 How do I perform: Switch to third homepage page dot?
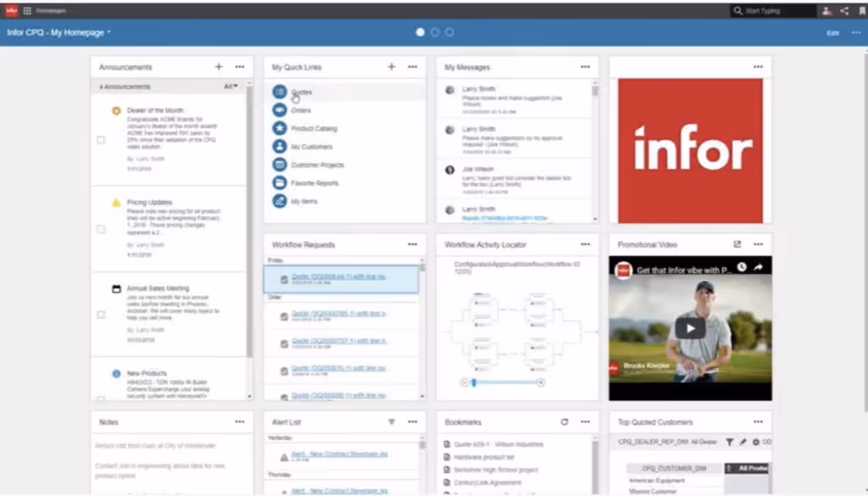tap(449, 32)
